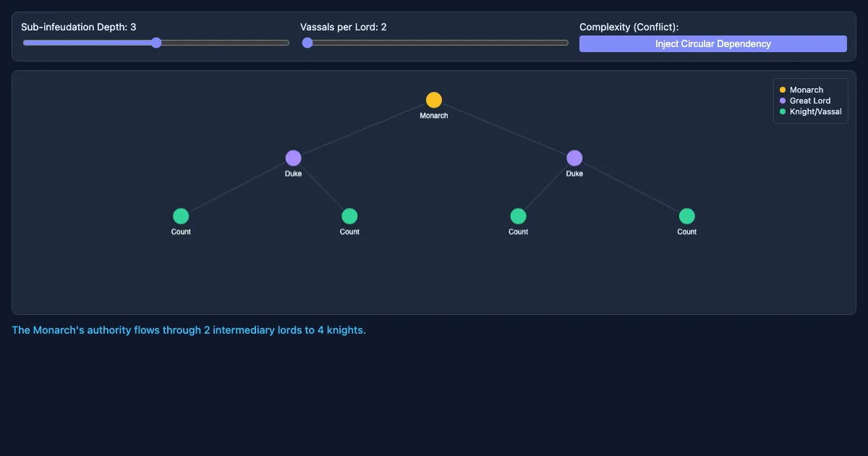Click the Monarch's authority summary sentence
The image size is (868, 456).
coord(189,330)
